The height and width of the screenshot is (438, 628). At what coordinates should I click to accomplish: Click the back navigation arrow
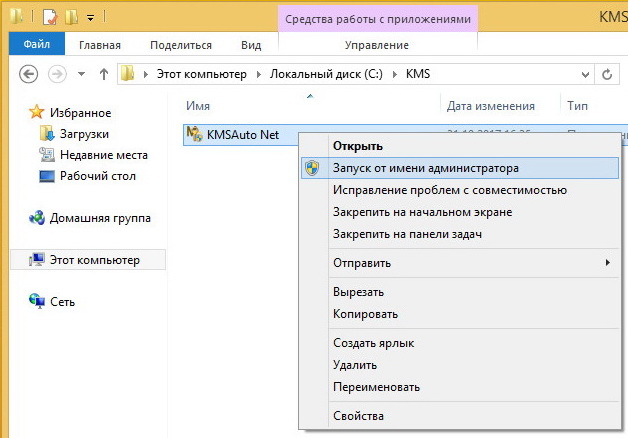pos(29,74)
